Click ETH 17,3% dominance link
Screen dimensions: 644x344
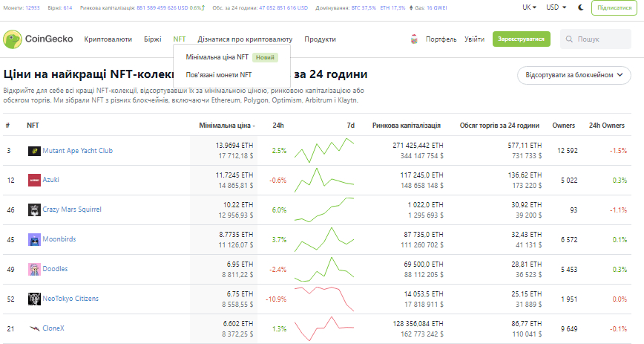(x=392, y=8)
